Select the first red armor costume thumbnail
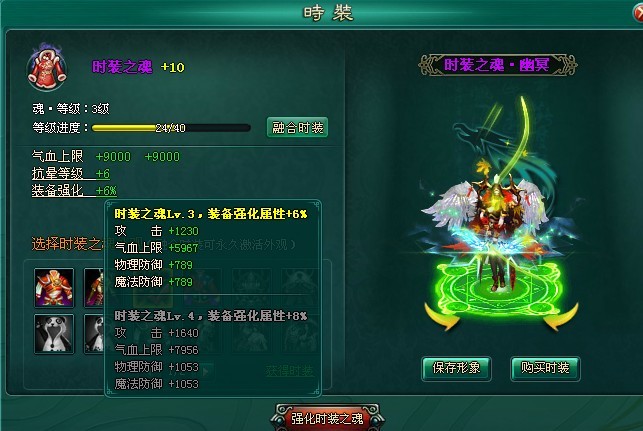Screen dimensions: 643x431 tap(54, 287)
